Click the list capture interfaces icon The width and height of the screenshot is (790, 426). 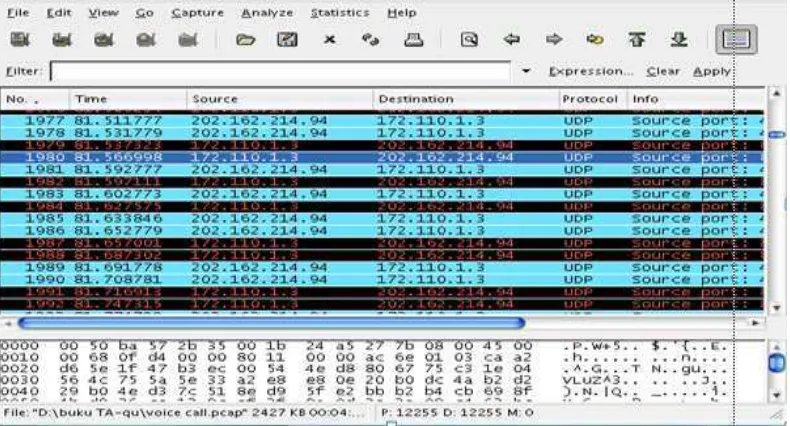[x=20, y=39]
